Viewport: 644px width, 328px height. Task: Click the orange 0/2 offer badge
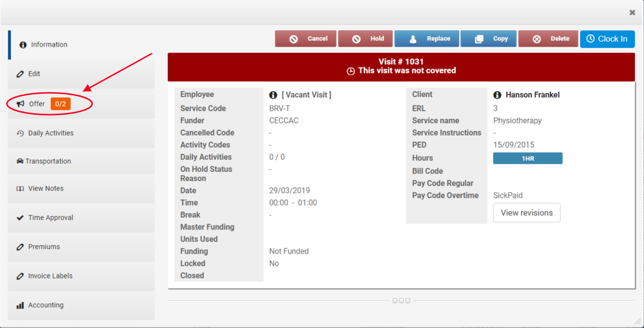tap(61, 104)
